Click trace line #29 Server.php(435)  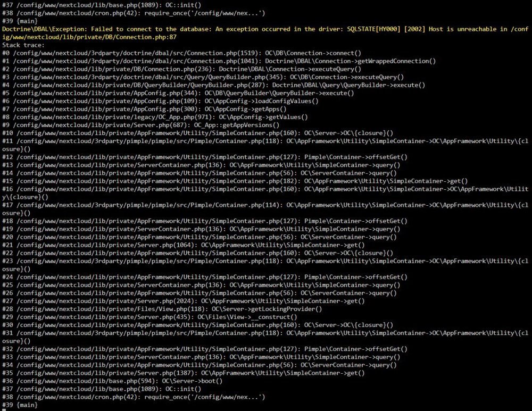pyautogui.click(x=149, y=317)
